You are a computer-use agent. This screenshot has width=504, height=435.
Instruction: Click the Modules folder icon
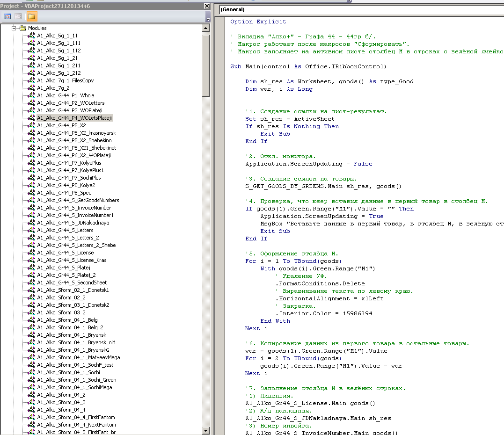click(22, 28)
